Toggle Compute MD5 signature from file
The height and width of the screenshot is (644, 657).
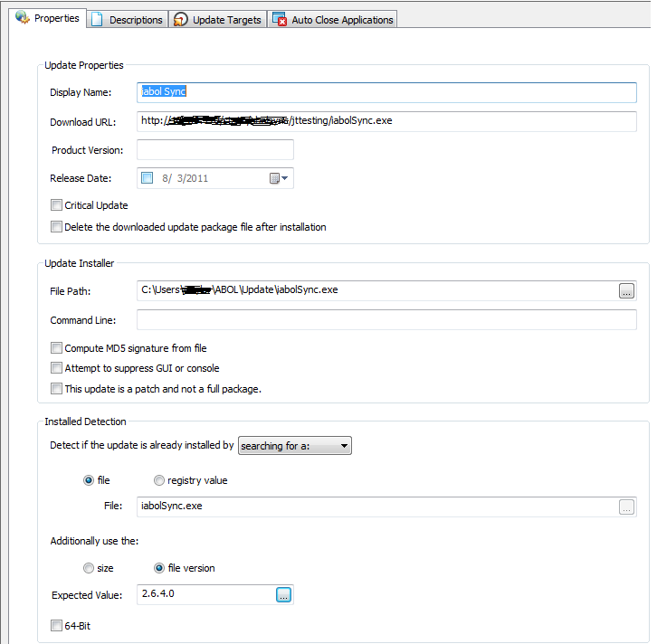coord(57,348)
